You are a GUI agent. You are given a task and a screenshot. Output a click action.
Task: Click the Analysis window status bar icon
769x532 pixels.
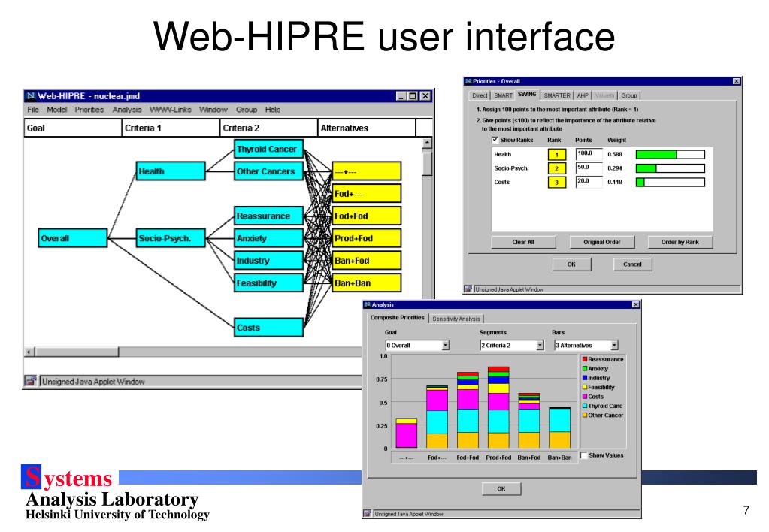tap(368, 513)
